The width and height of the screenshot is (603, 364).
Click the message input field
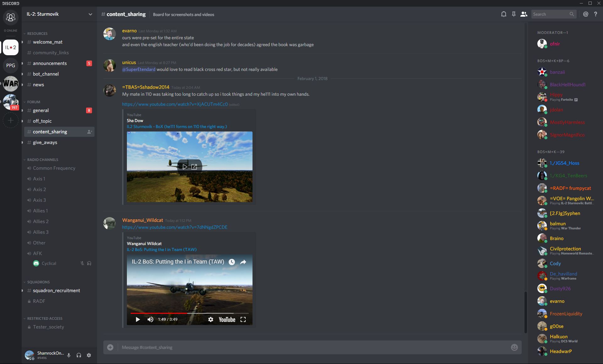[x=283, y=347]
